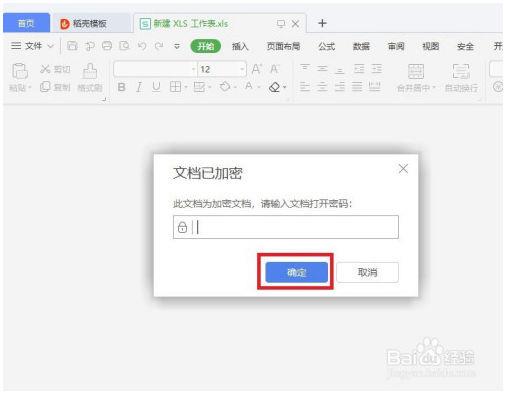This screenshot has width=506, height=394.
Task: Click the middle vertical align icon
Action: tap(322, 68)
